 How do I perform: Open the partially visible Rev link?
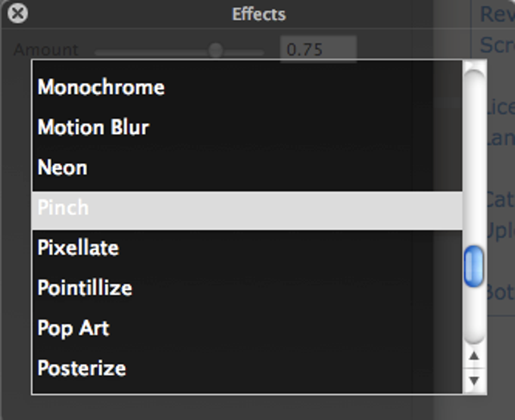click(x=498, y=14)
